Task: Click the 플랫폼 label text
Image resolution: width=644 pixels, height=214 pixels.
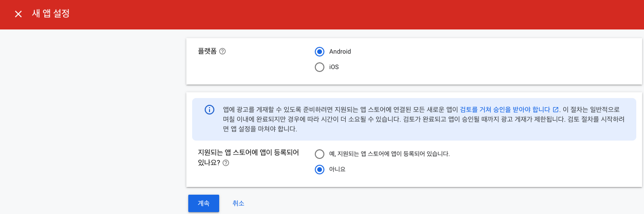Action: pos(207,51)
